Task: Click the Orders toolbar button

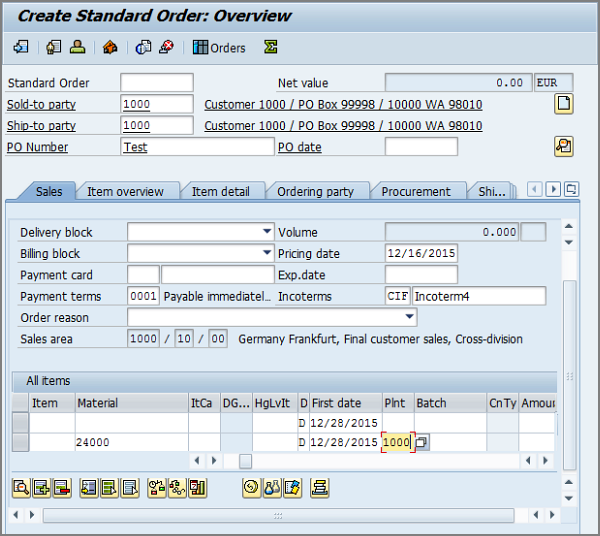Action: coord(219,47)
